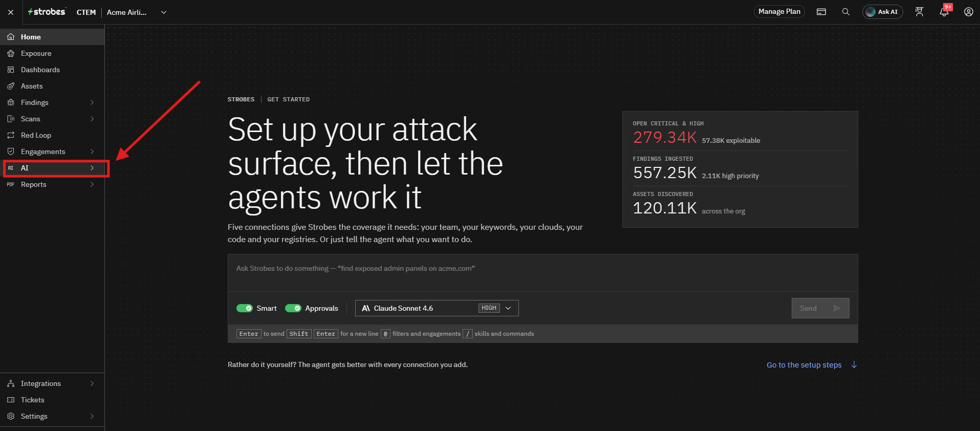Image resolution: width=980 pixels, height=431 pixels.
Task: Click the CTEM label in the header
Action: pyautogui.click(x=86, y=12)
